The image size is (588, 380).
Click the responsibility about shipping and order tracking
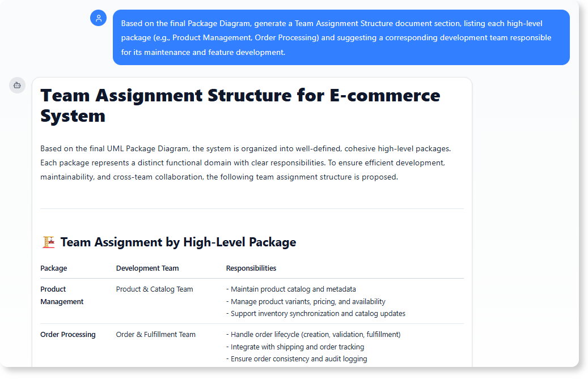tap(295, 347)
